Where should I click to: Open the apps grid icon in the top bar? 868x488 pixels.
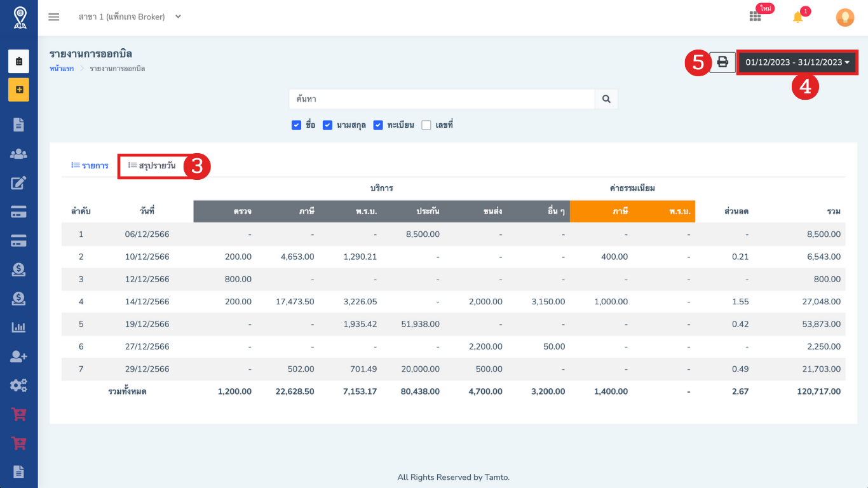pos(755,17)
